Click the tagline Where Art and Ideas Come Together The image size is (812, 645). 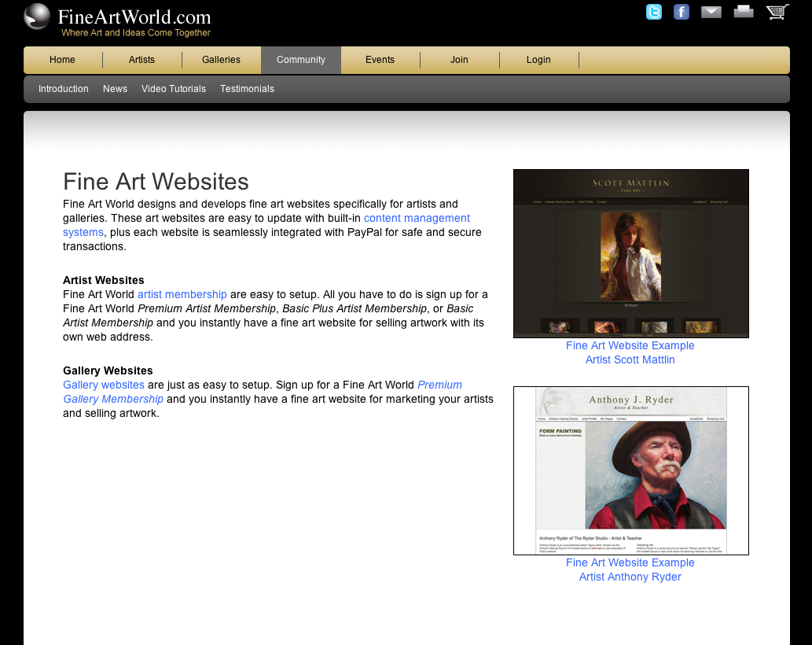136,32
